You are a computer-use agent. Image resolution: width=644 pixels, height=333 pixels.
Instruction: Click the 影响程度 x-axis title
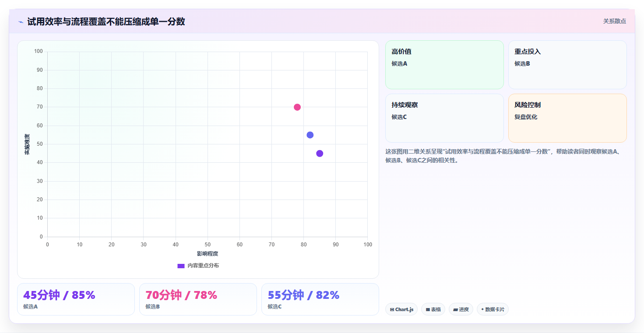[208, 254]
